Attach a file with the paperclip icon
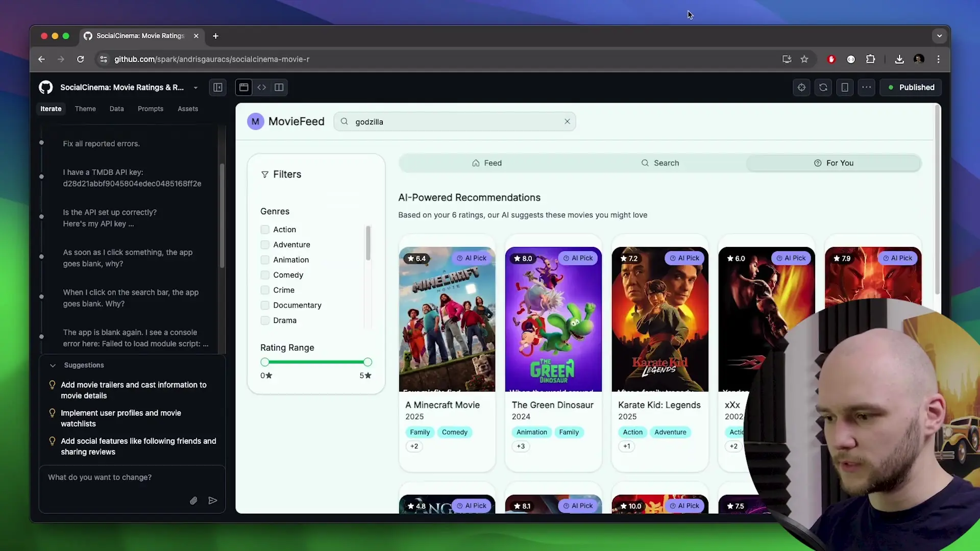 pos(193,500)
